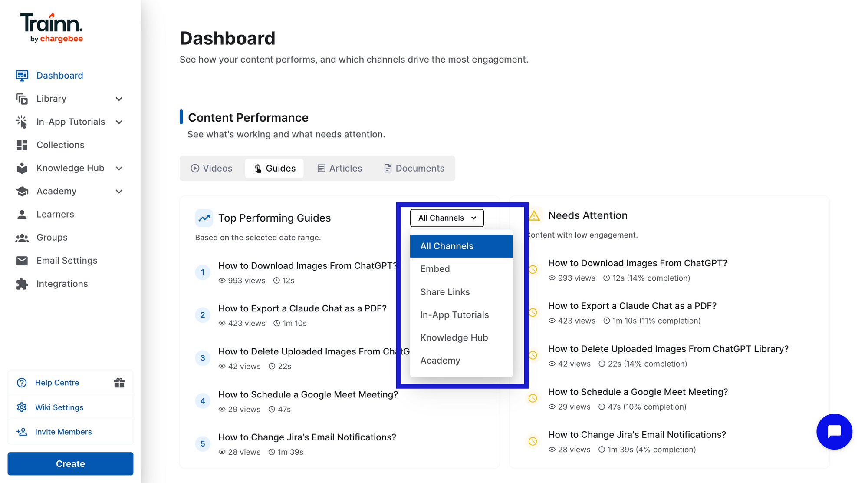Choose Embed from the channel list
The width and height of the screenshot is (868, 483).
click(x=461, y=269)
